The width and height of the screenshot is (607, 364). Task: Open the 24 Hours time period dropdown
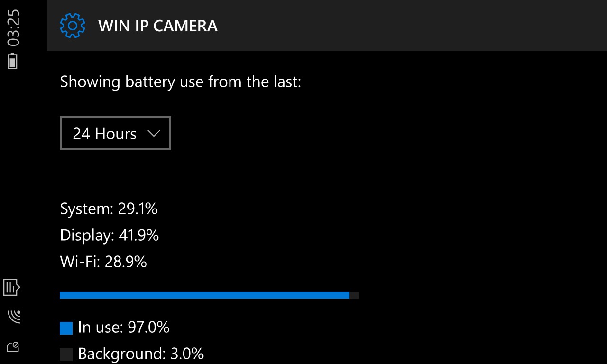point(115,133)
